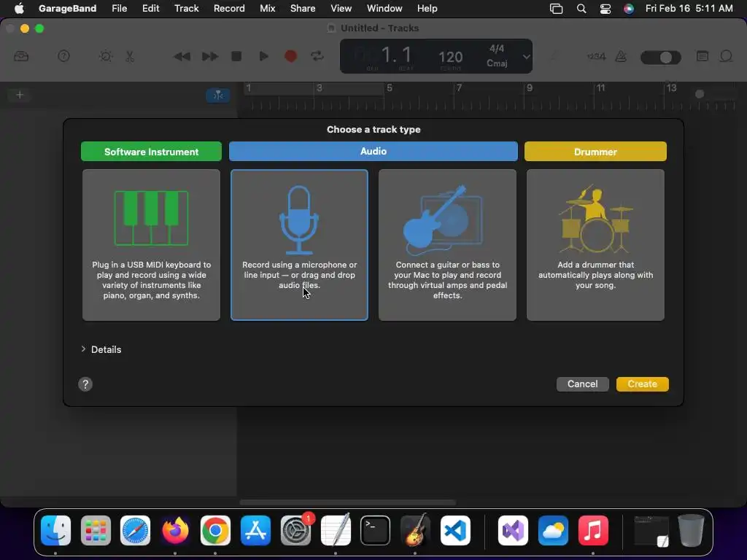The image size is (747, 560).
Task: Click the Stop transport button
Action: pos(236,57)
